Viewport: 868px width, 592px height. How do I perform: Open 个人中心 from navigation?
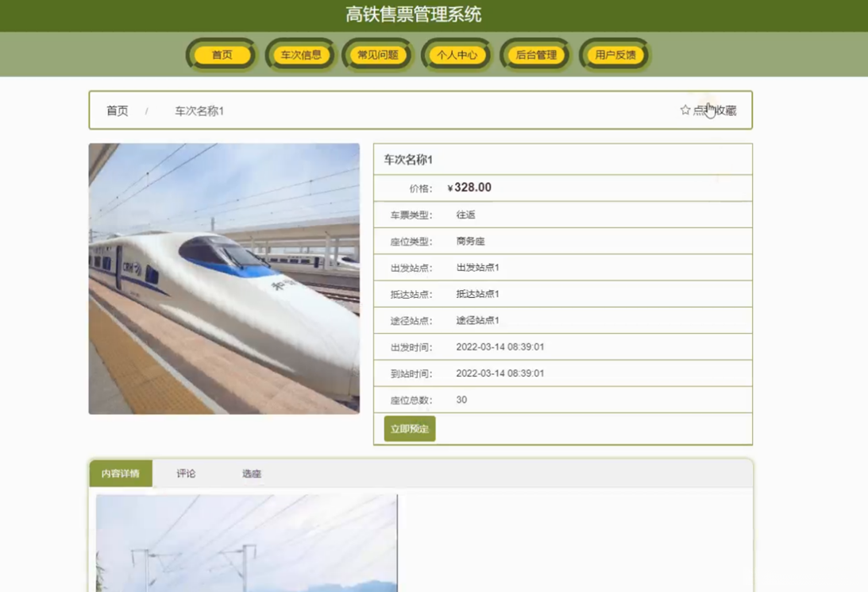pyautogui.click(x=457, y=55)
